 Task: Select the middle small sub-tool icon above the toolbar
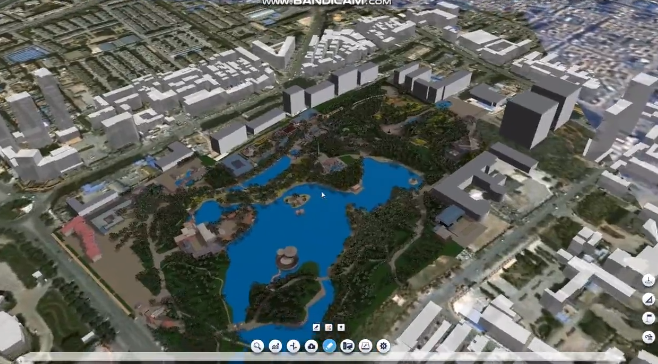(x=329, y=327)
